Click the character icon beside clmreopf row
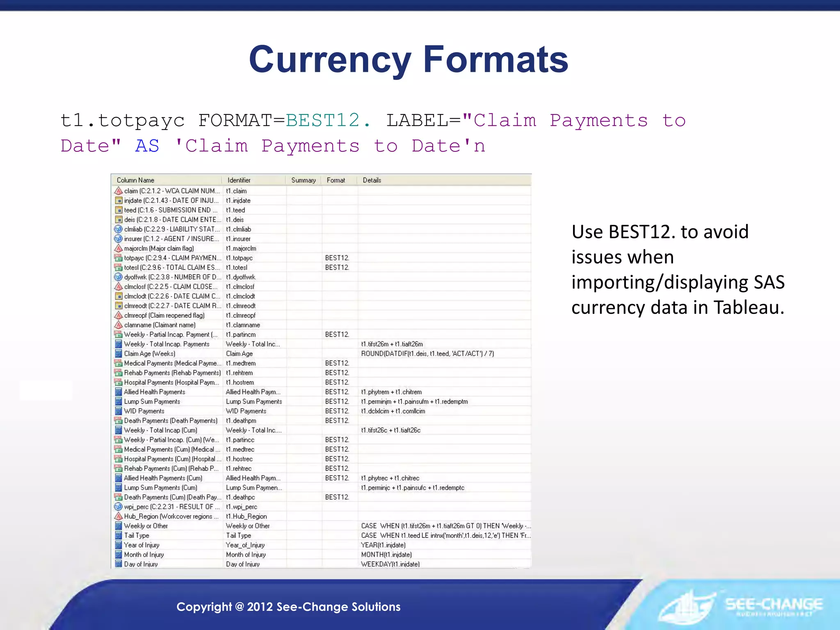This screenshot has height=630, width=840. click(118, 315)
